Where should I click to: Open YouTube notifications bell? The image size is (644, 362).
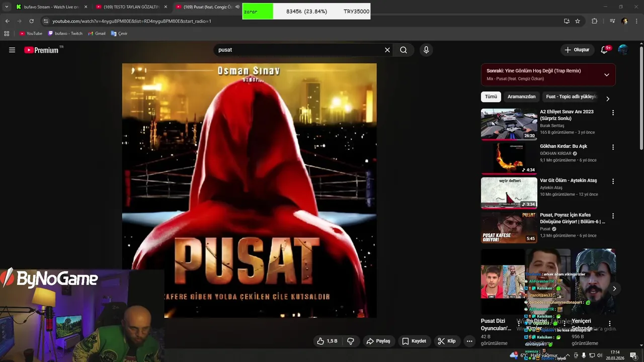click(604, 50)
